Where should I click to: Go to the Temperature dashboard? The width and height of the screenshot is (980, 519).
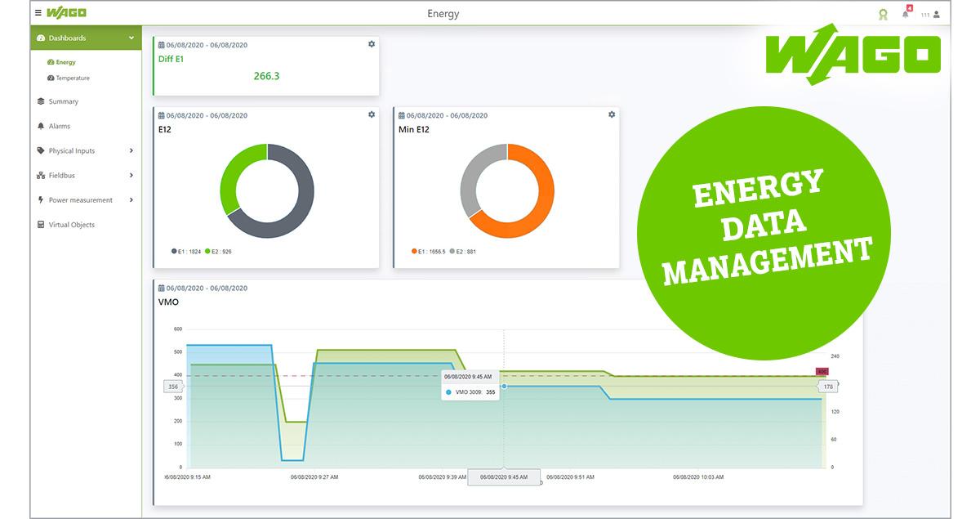72,78
